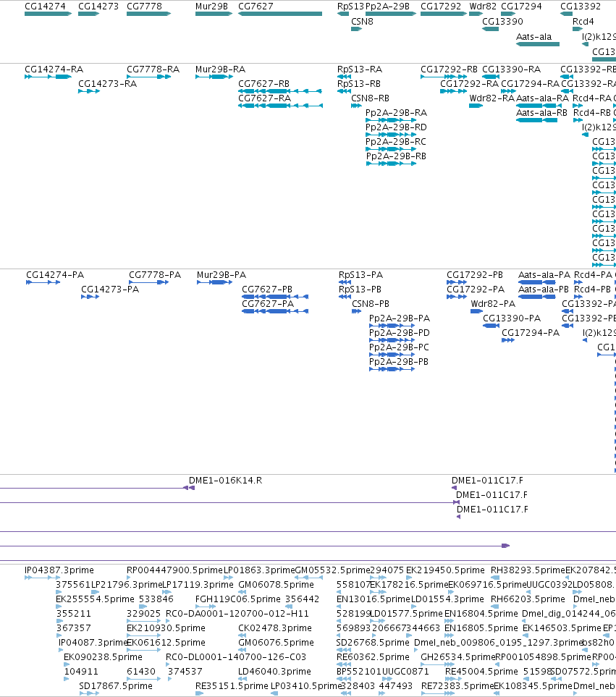Viewport: 616px width, 697px height.
Task: Select the CK02478.3prime EST label
Action: pos(274,628)
